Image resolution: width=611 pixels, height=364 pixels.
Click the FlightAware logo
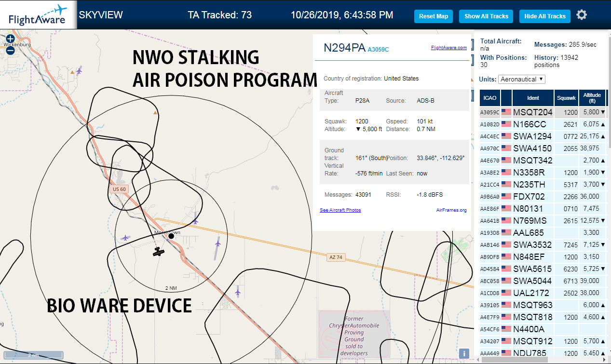(x=38, y=15)
